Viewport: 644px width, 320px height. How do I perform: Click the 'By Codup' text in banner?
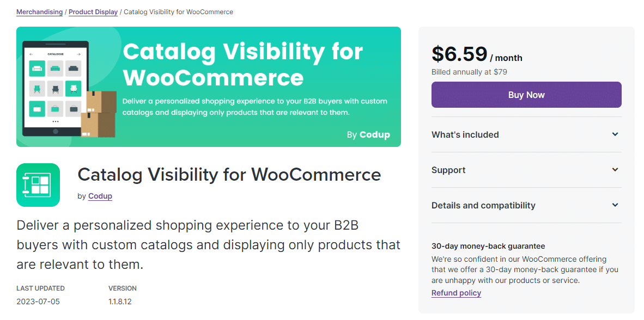click(x=368, y=135)
